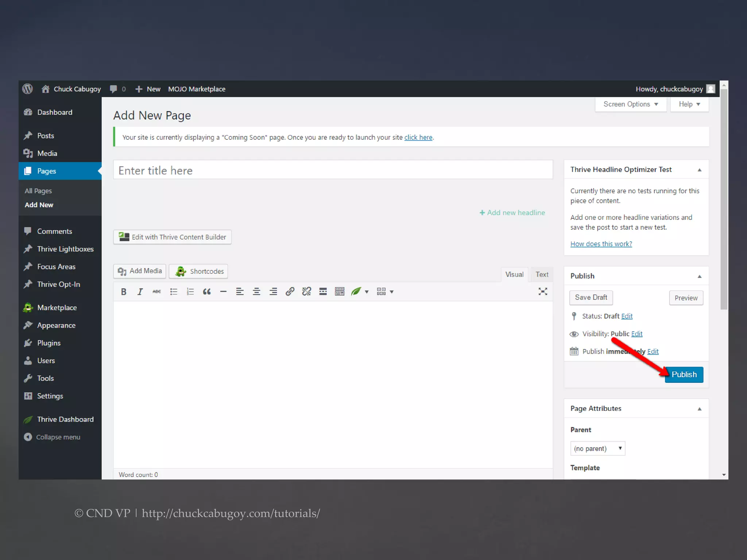Align text center

[256, 292]
